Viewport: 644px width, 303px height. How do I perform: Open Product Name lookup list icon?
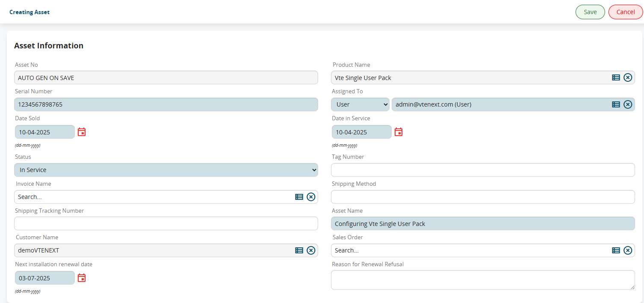[x=616, y=77]
